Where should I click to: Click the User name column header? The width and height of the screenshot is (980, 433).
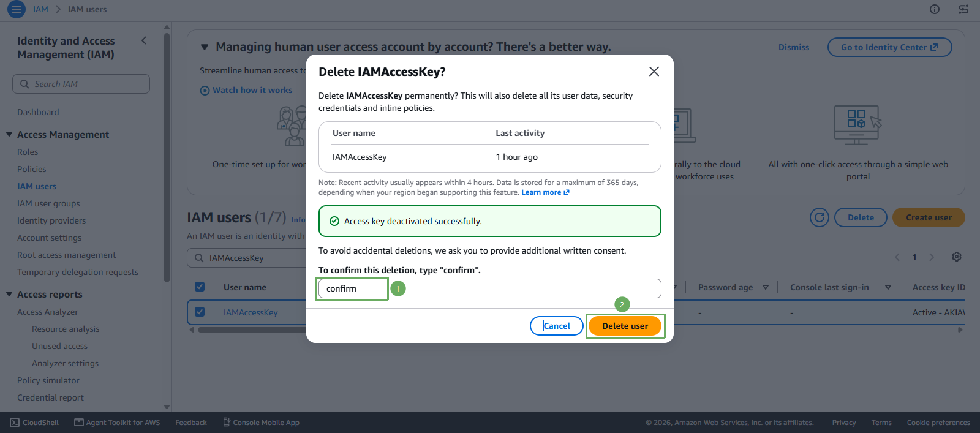click(245, 287)
